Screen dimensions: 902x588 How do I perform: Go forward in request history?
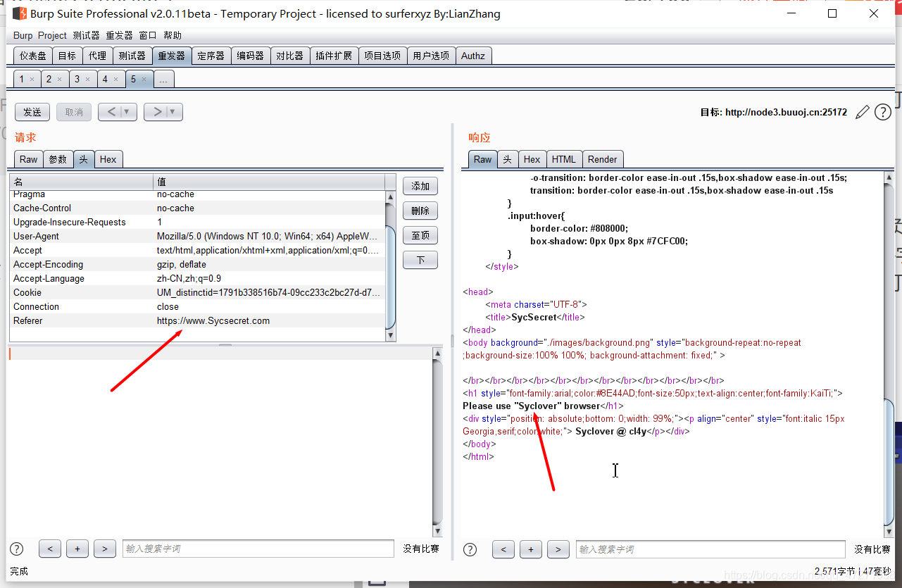pos(157,112)
